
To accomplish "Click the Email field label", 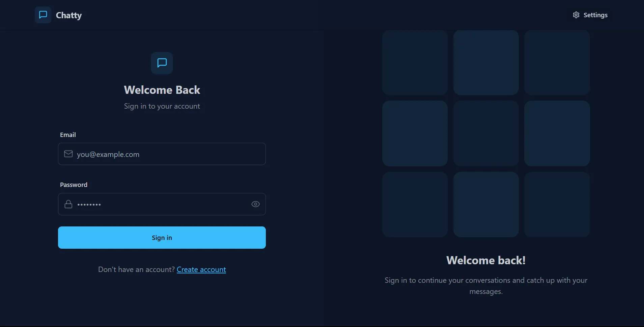I will pyautogui.click(x=68, y=135).
